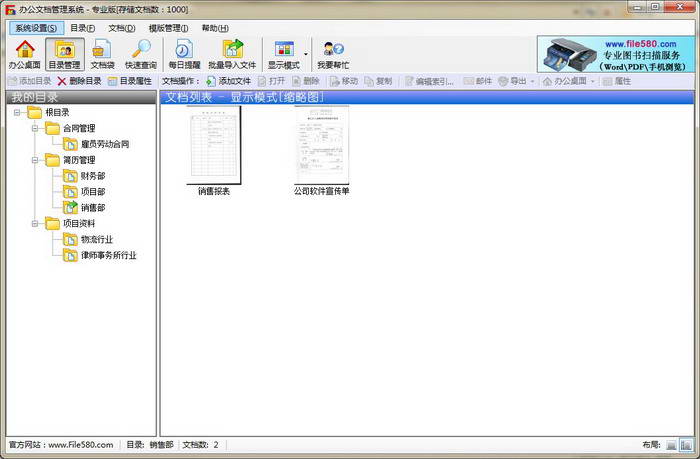Select the 公司软件宣传单 document thumbnail
The height and width of the screenshot is (459, 700).
pyautogui.click(x=321, y=145)
